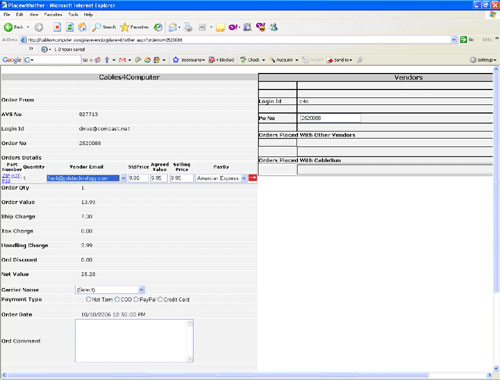Click inside the Ord Comment text area
This screenshot has width=500, height=380.
tap(134, 341)
